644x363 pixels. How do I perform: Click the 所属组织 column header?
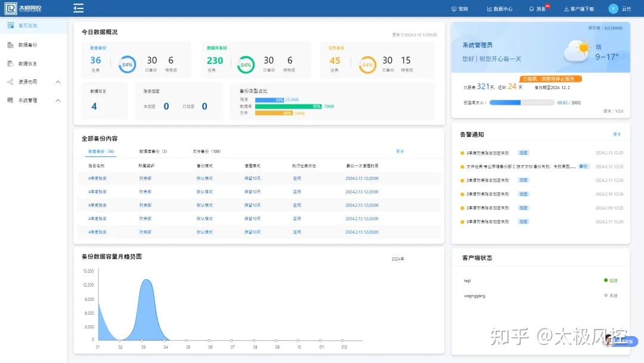pyautogui.click(x=146, y=166)
